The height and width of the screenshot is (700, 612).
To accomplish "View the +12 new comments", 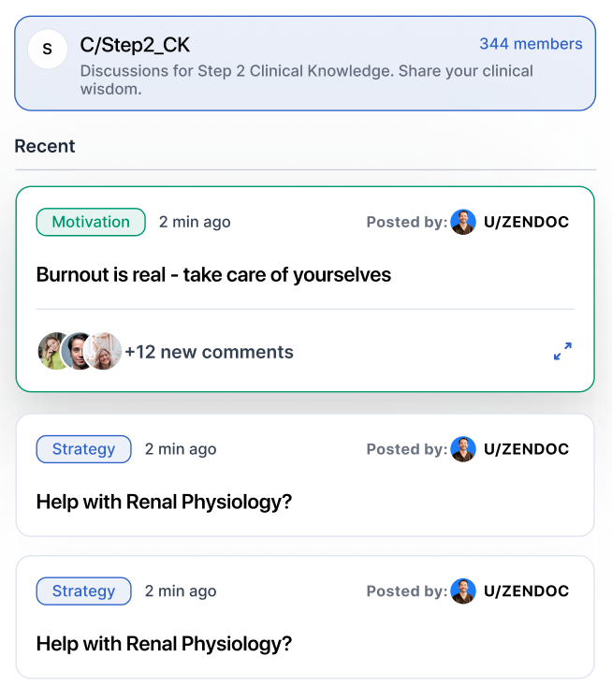I will 209,352.
